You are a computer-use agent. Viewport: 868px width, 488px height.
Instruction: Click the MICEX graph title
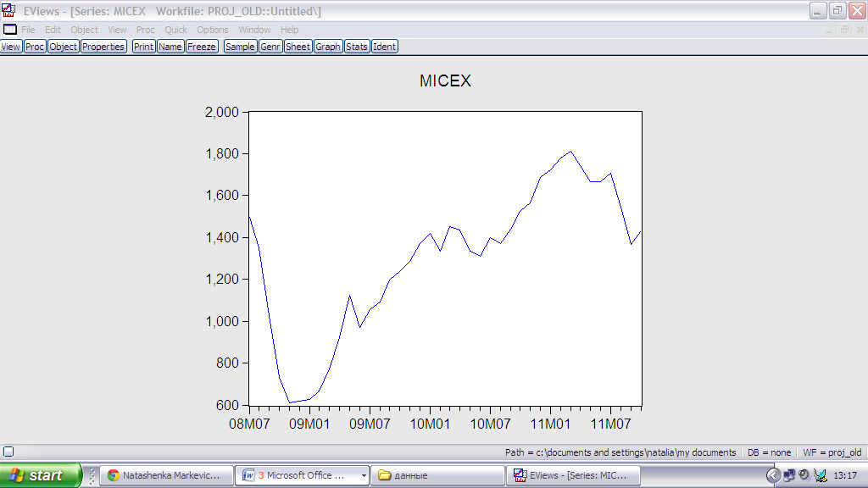point(445,80)
